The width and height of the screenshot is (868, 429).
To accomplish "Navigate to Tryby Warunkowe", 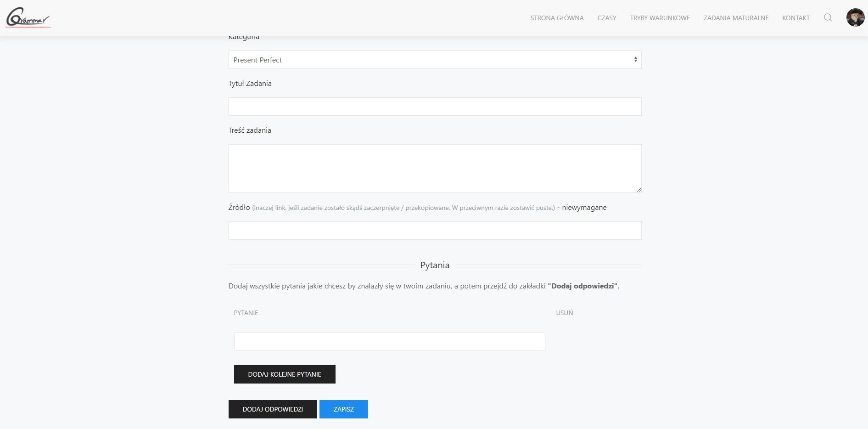I will (x=660, y=18).
